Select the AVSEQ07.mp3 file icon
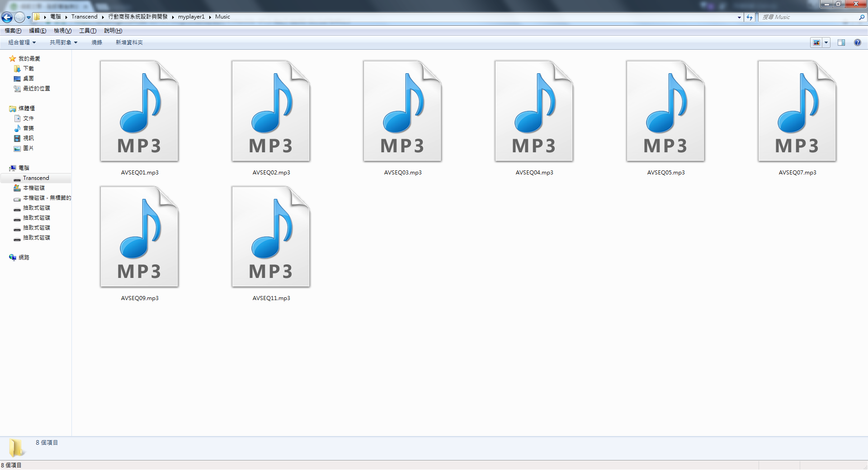868x470 pixels. [x=797, y=112]
